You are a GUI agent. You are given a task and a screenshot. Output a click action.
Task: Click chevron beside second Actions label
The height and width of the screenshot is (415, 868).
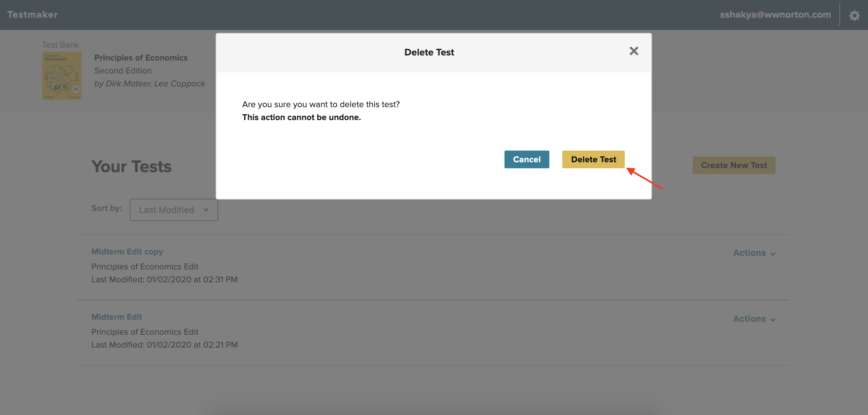(x=773, y=320)
